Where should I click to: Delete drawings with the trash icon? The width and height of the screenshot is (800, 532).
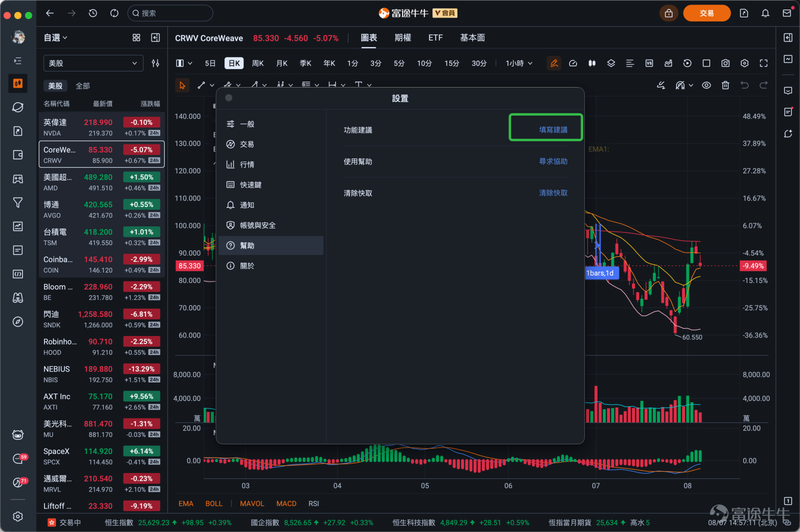[725, 85]
